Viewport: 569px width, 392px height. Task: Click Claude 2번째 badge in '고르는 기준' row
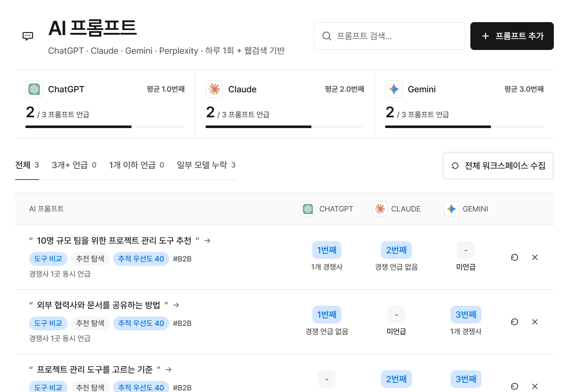tap(396, 379)
